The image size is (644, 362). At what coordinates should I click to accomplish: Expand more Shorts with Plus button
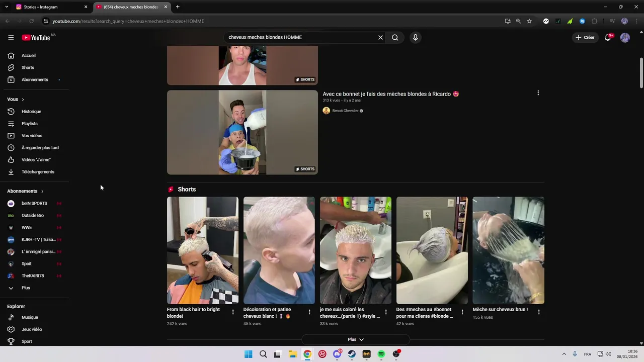356,339
